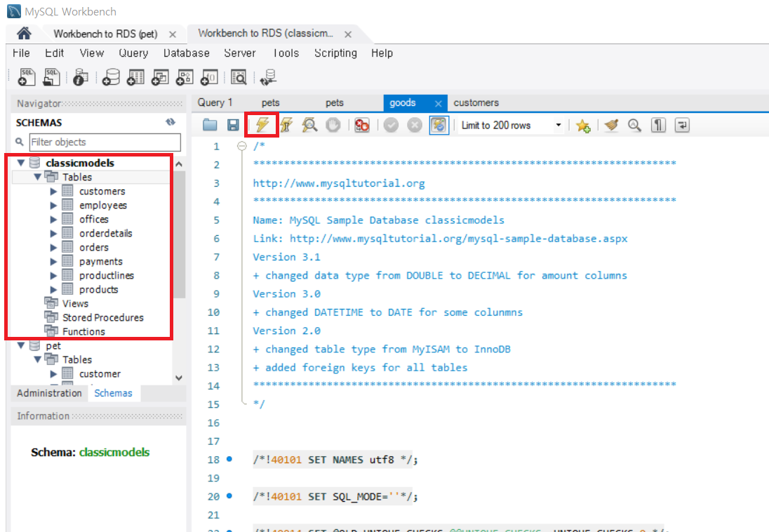The image size is (769, 532).
Task: Switch to Administration navigator tab
Action: coord(49,393)
